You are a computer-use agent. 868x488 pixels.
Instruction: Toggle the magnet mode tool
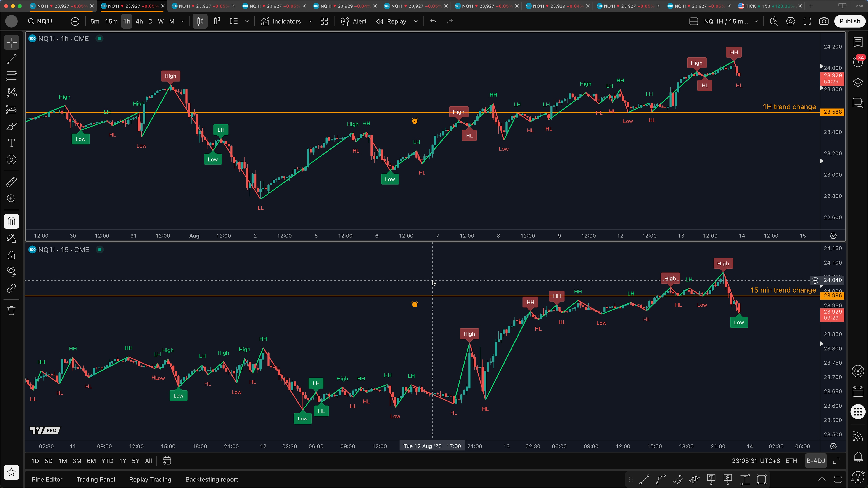tap(12, 221)
